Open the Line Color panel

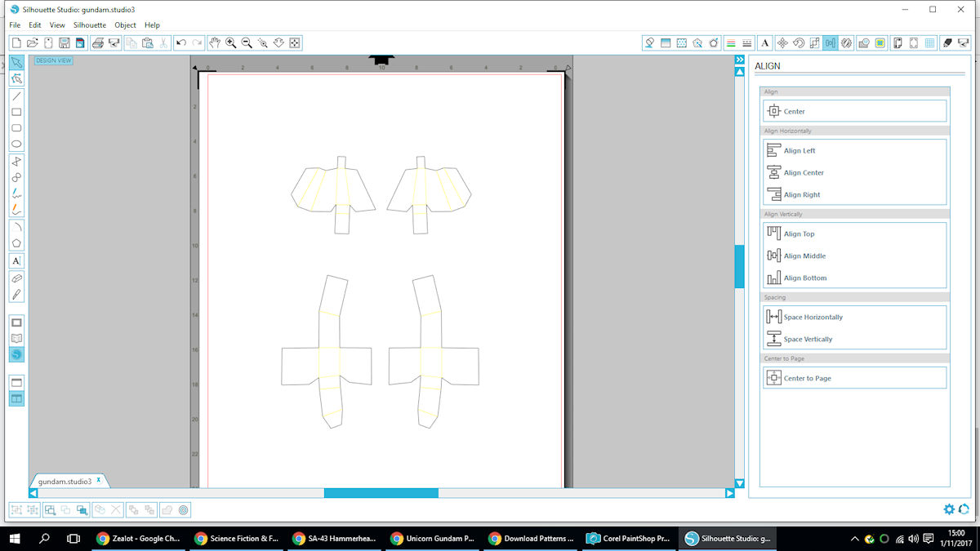(x=730, y=42)
